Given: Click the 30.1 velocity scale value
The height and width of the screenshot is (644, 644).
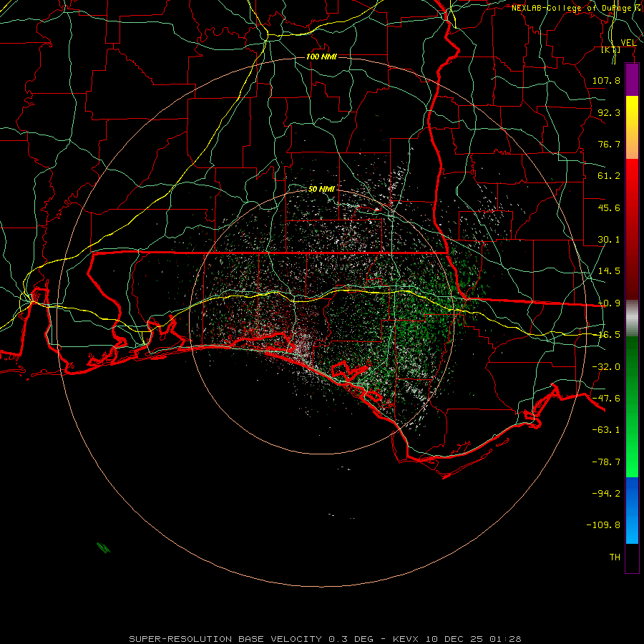Looking at the screenshot, I should 609,240.
